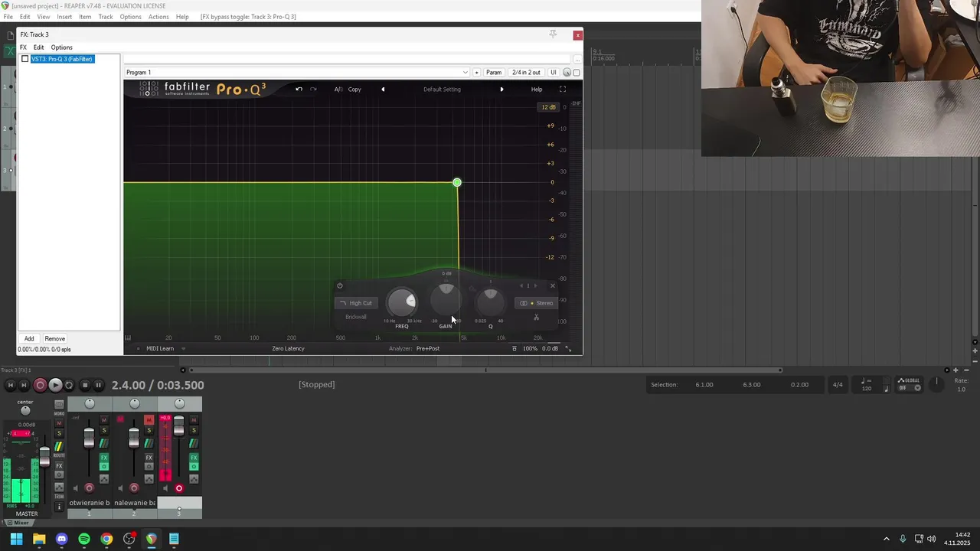
Task: Click the scissors split band icon
Action: pyautogui.click(x=536, y=317)
